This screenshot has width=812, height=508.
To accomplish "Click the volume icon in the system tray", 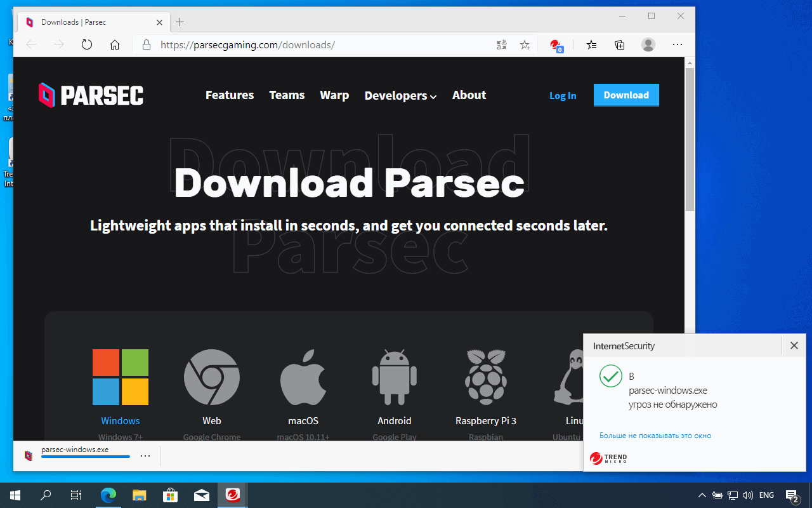I will tap(748, 495).
